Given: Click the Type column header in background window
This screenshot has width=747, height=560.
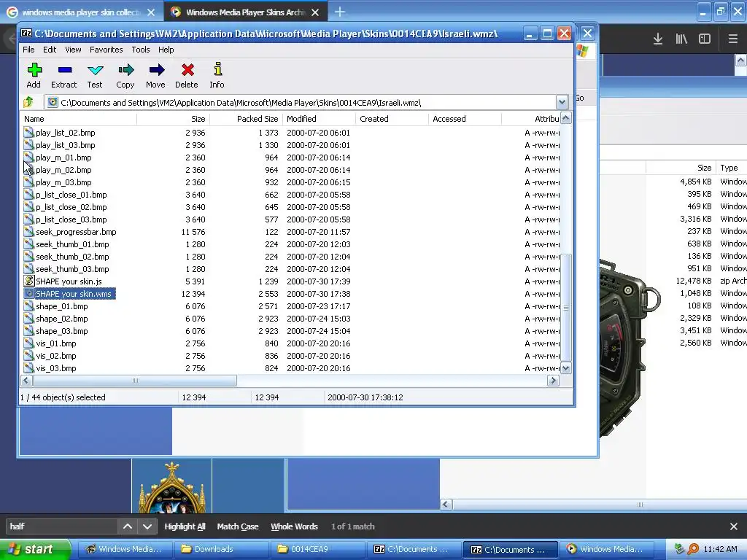Looking at the screenshot, I should [731, 168].
